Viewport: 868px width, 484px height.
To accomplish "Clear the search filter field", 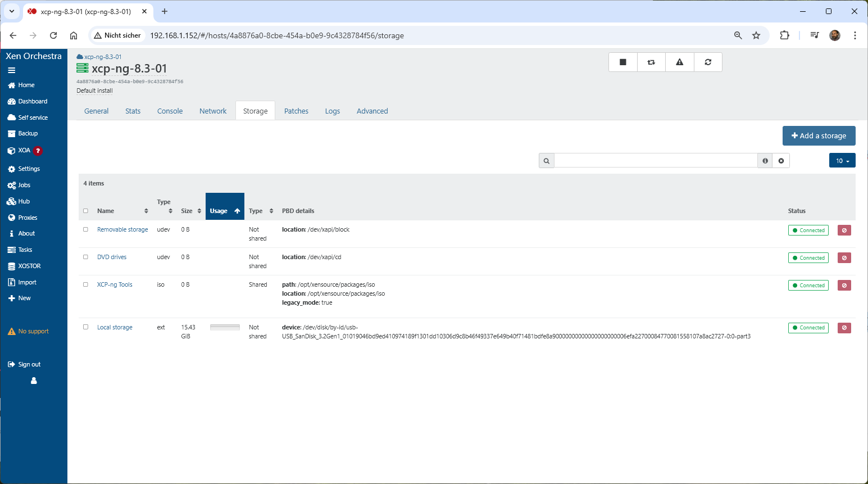I will [x=781, y=161].
